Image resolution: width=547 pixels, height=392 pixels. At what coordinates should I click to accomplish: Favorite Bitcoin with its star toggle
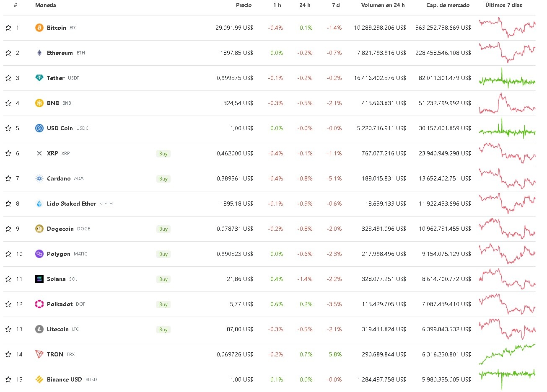click(x=8, y=28)
